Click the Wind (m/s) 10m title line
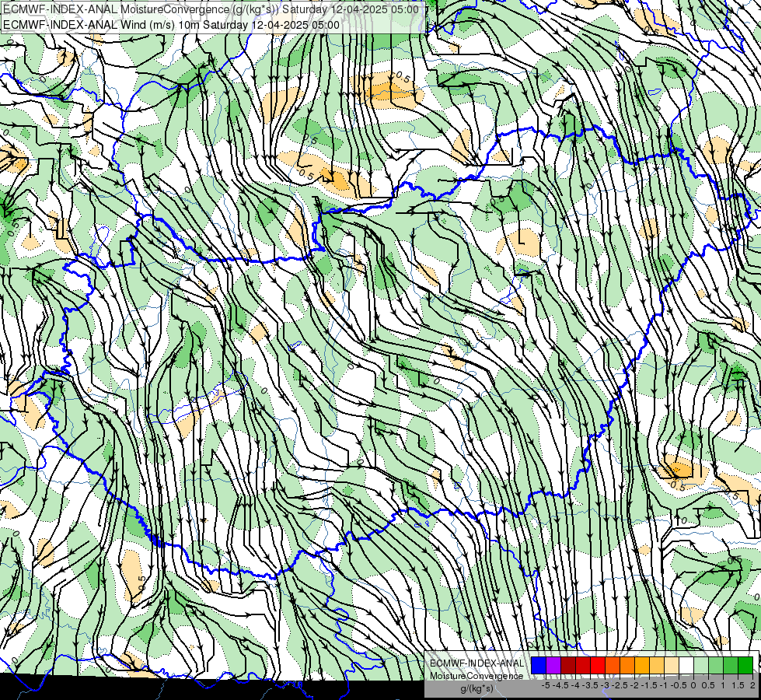761x700 pixels. pyautogui.click(x=171, y=25)
